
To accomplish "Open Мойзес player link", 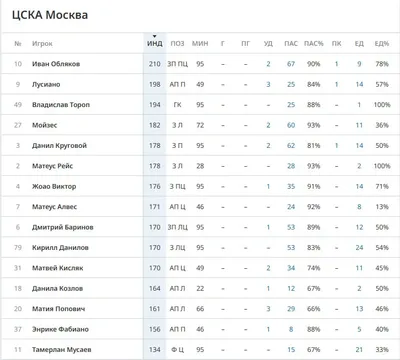I will click(44, 125).
